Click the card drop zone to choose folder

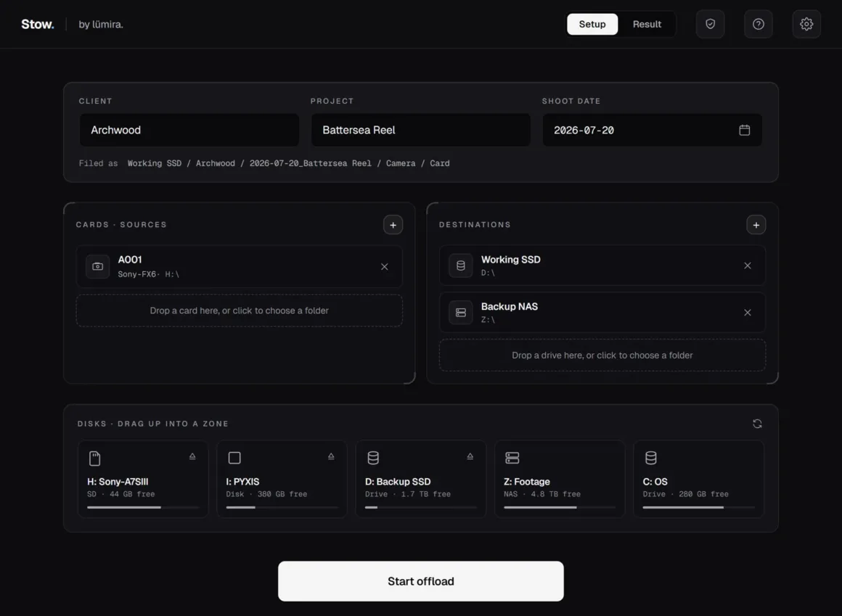click(240, 311)
